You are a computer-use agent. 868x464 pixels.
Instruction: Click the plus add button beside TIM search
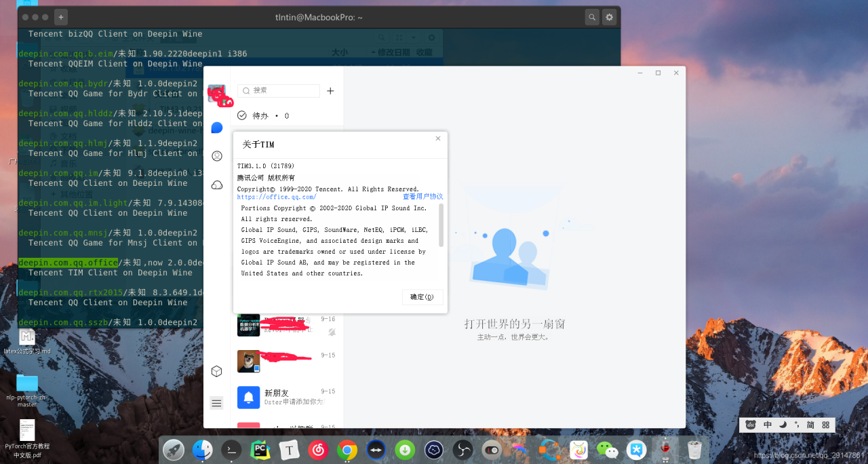tap(330, 91)
